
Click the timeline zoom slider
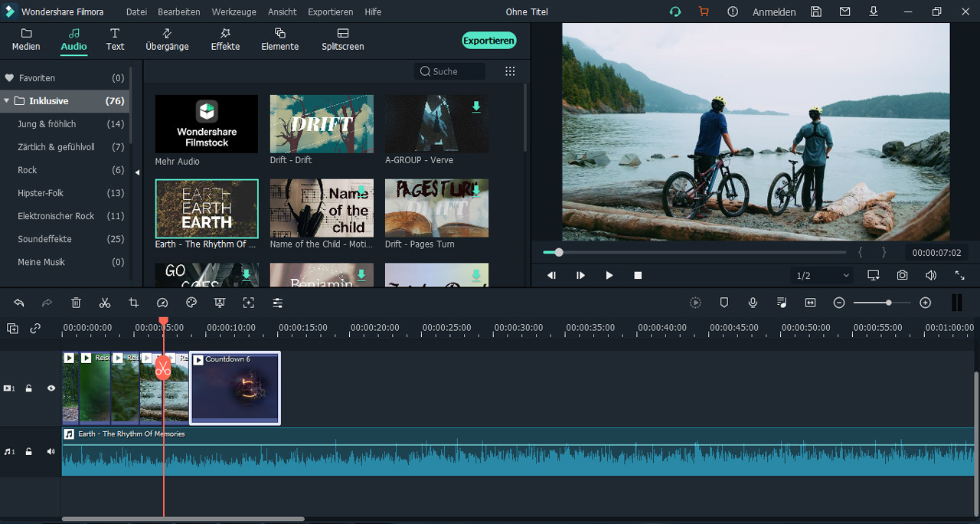pyautogui.click(x=888, y=303)
